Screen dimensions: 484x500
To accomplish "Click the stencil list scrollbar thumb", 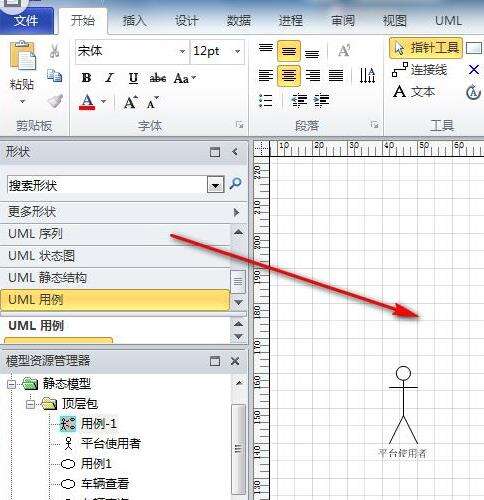I will pos(238,282).
